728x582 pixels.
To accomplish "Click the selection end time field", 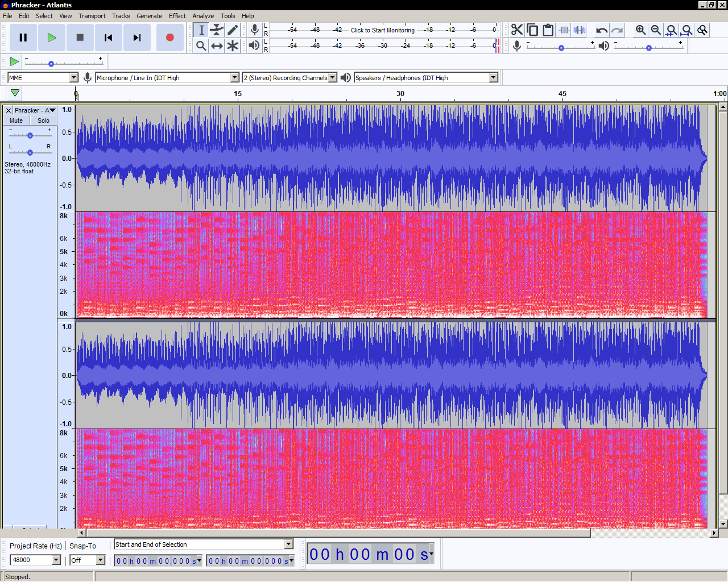I will tap(250, 561).
